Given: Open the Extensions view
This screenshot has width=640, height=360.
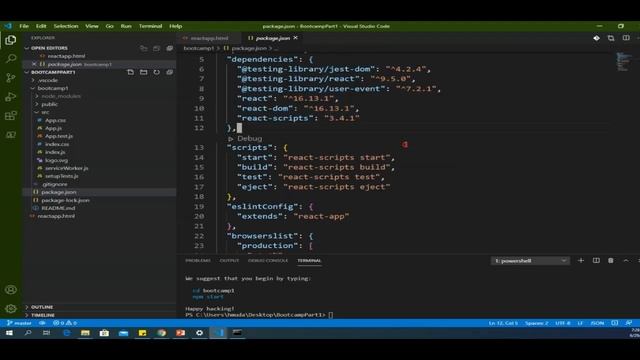Looking at the screenshot, I should [11, 116].
